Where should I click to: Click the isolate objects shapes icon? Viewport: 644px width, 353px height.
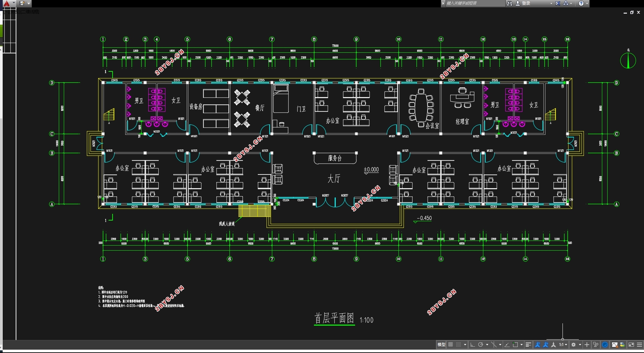[x=596, y=345]
